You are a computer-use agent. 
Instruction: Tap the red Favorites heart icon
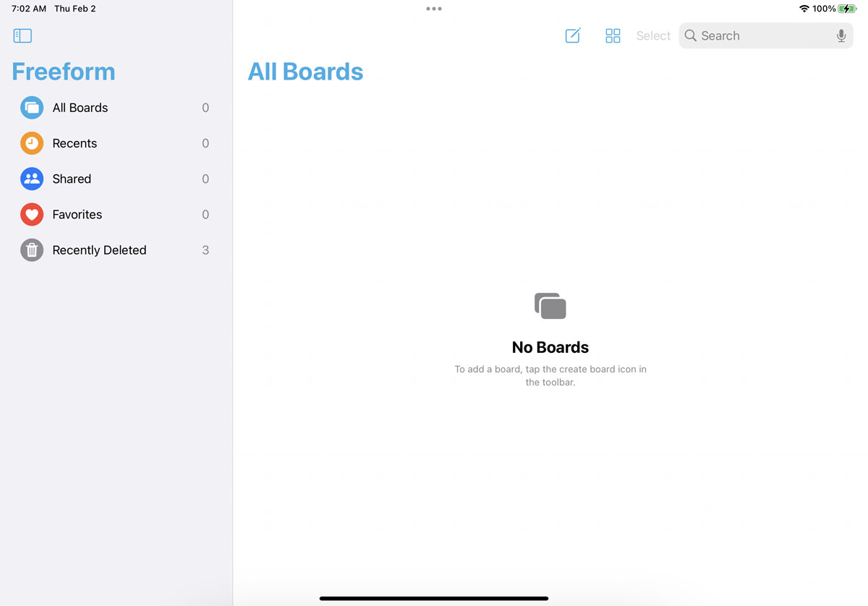(x=31, y=214)
